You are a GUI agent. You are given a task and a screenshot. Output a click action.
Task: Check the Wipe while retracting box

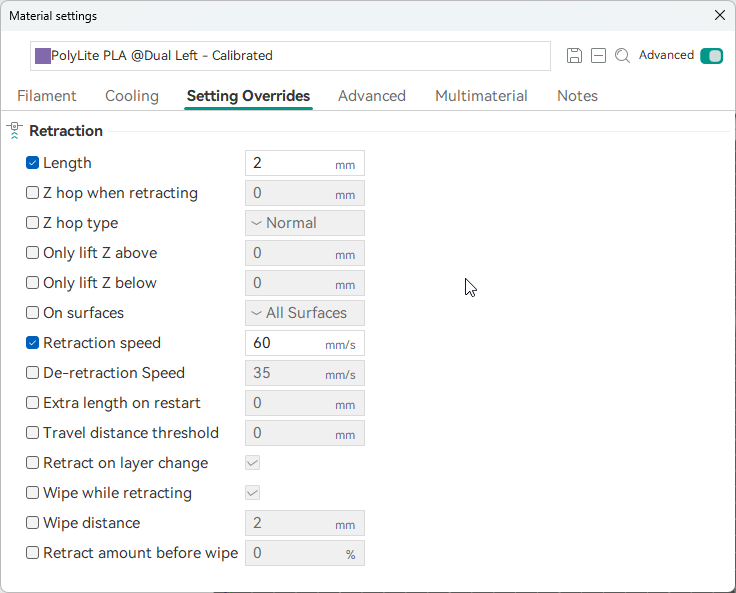point(32,493)
